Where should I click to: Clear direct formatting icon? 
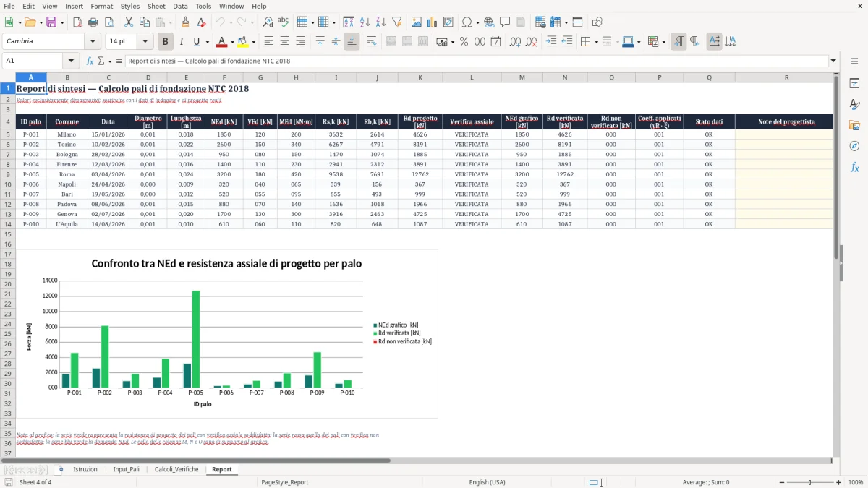click(201, 22)
